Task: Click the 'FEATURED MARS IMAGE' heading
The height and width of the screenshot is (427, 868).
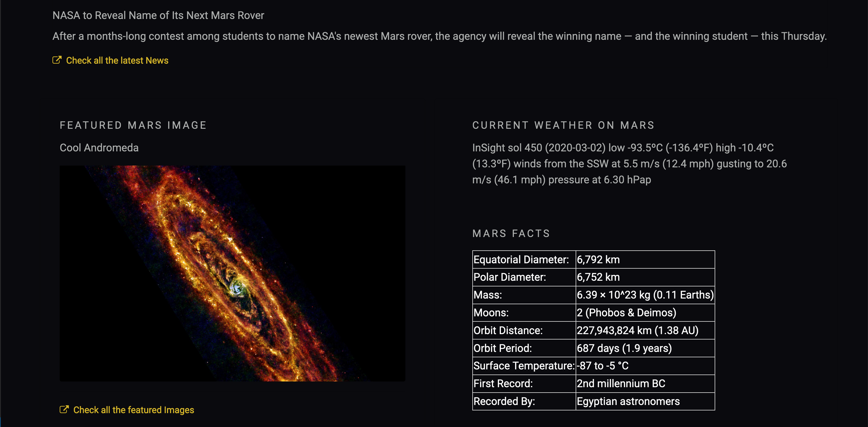Action: coord(133,125)
